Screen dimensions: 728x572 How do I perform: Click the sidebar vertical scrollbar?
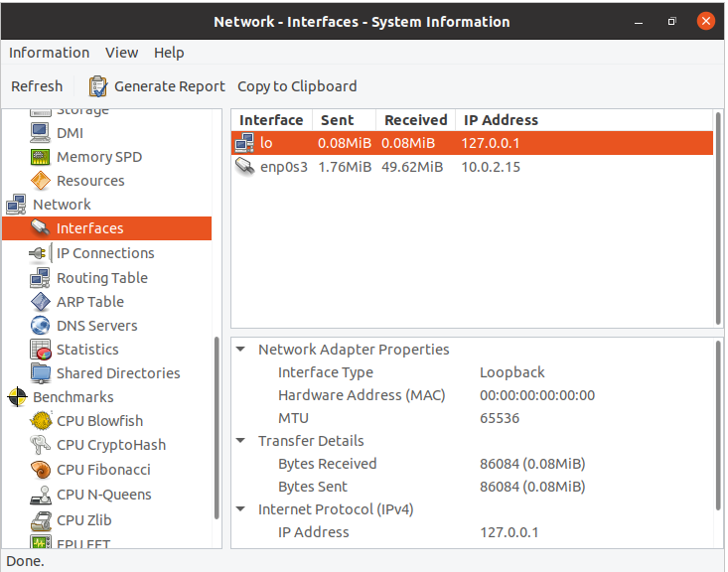click(218, 427)
